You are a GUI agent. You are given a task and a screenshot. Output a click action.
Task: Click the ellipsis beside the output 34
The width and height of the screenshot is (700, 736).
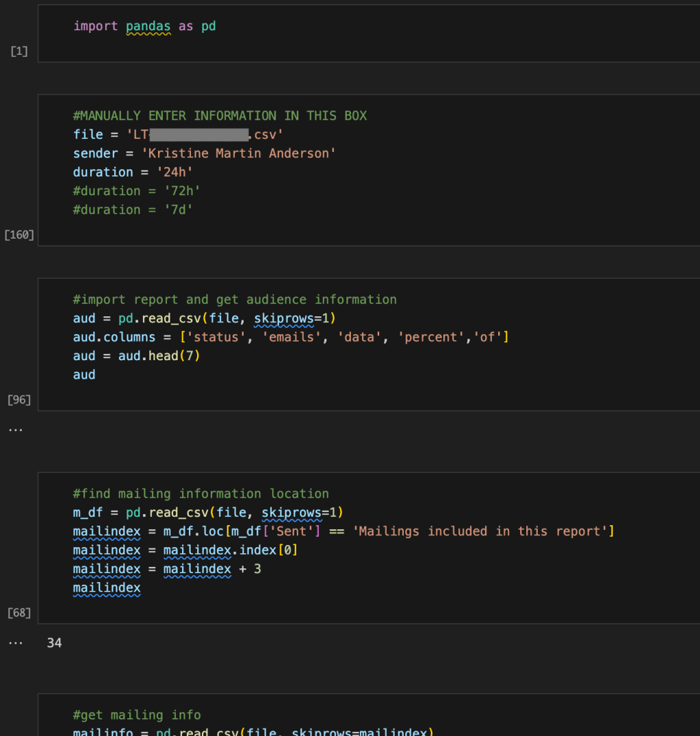pos(16,643)
